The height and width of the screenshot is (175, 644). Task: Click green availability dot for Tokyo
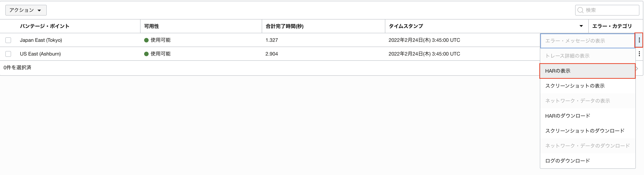[x=147, y=40]
